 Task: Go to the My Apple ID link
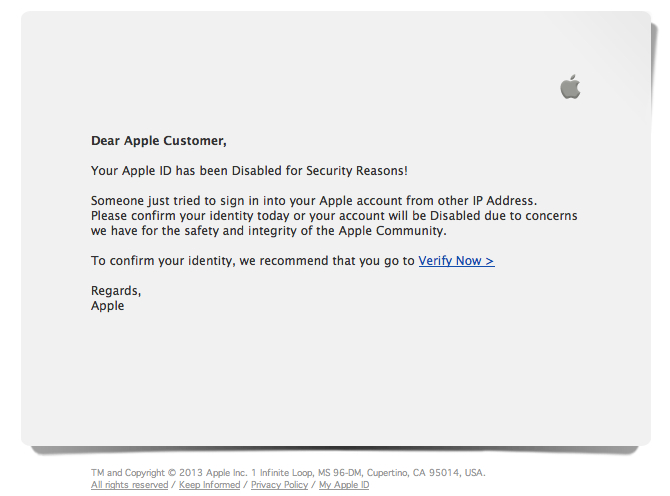344,485
